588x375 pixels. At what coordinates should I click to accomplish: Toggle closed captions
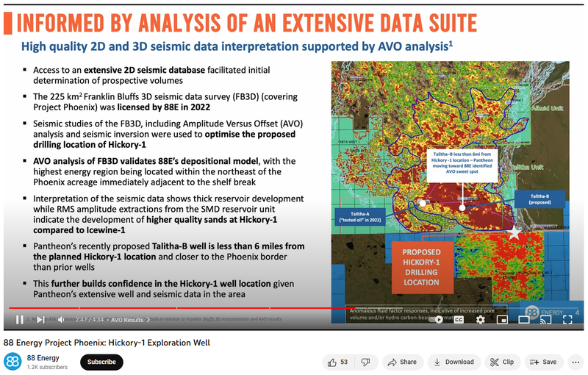(459, 320)
